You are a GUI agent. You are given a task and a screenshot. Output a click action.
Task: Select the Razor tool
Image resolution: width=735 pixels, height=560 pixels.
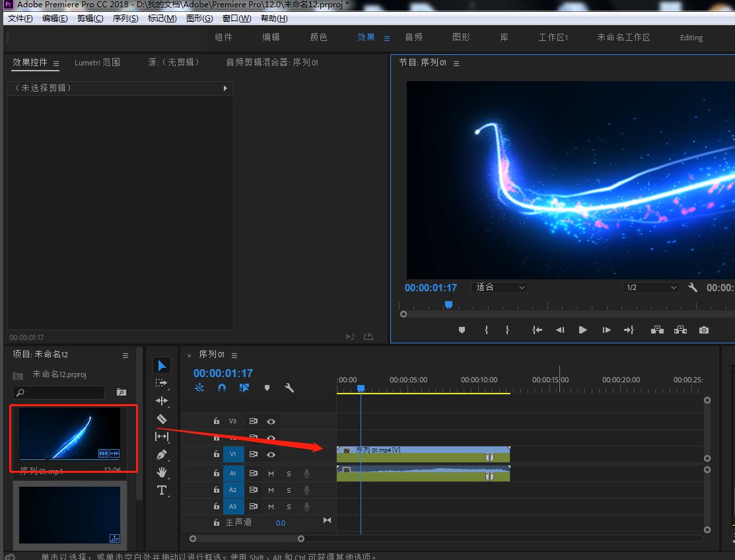[x=162, y=419]
